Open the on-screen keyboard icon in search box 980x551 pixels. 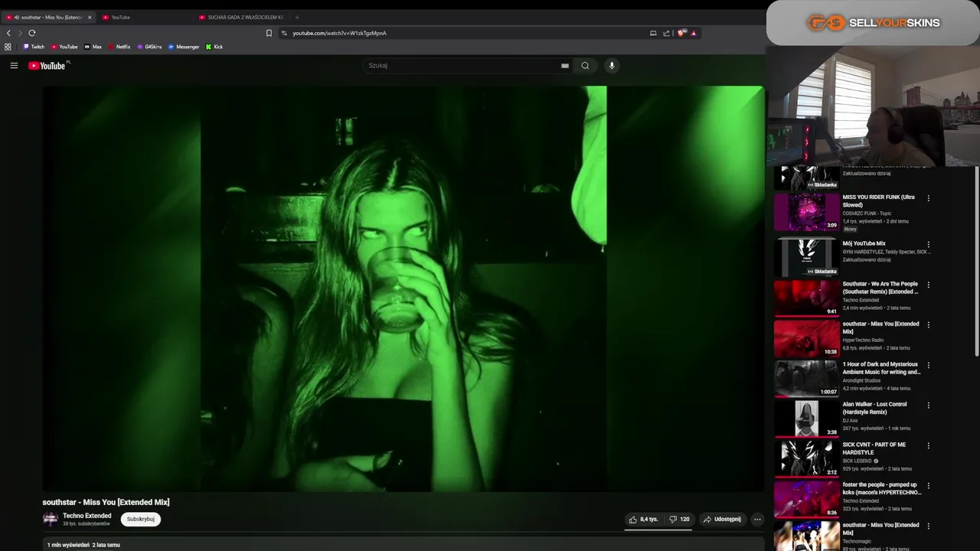[x=565, y=66]
